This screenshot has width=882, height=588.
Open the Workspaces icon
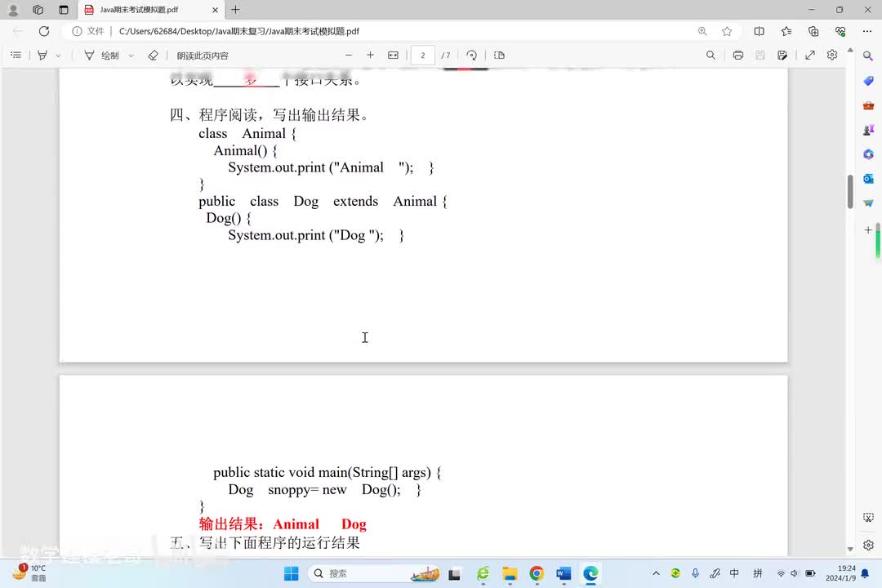38,10
